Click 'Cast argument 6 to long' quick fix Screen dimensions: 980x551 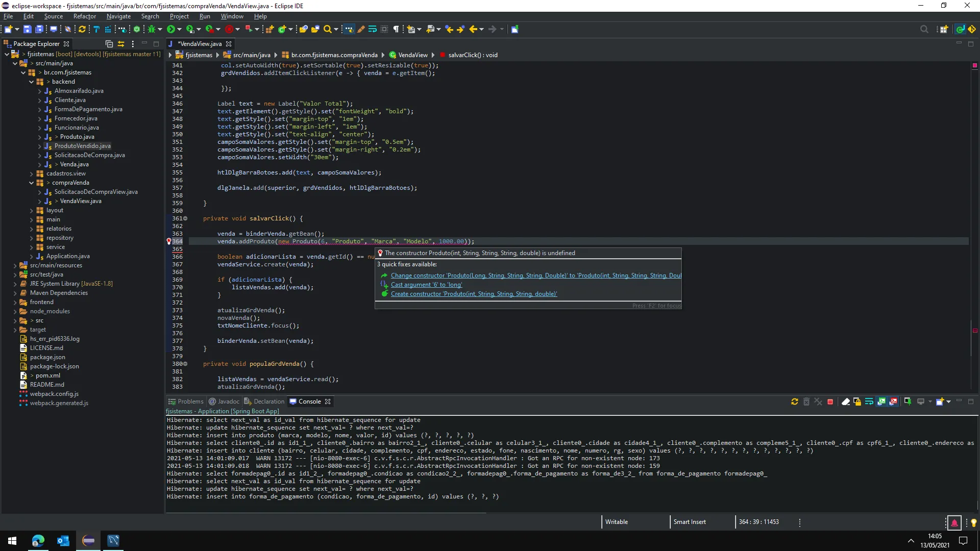coord(426,285)
